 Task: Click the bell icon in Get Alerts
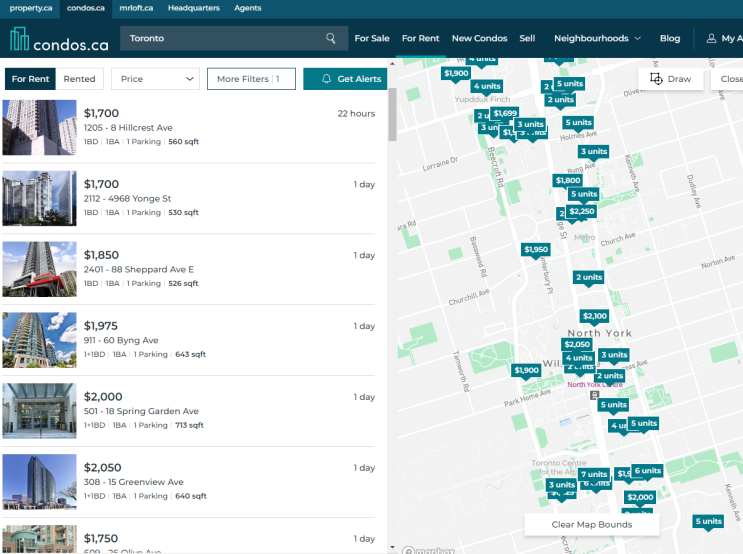click(x=326, y=79)
